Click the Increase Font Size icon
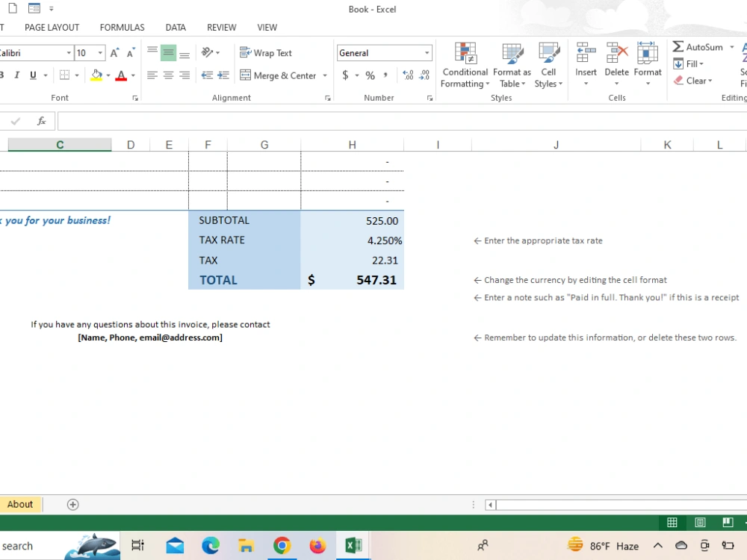The height and width of the screenshot is (560, 747). 115,53
